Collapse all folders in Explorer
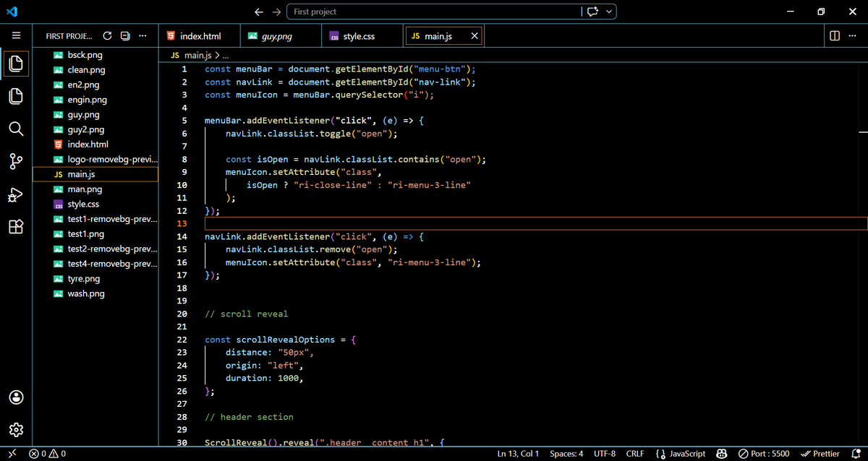The image size is (868, 461). 124,35
